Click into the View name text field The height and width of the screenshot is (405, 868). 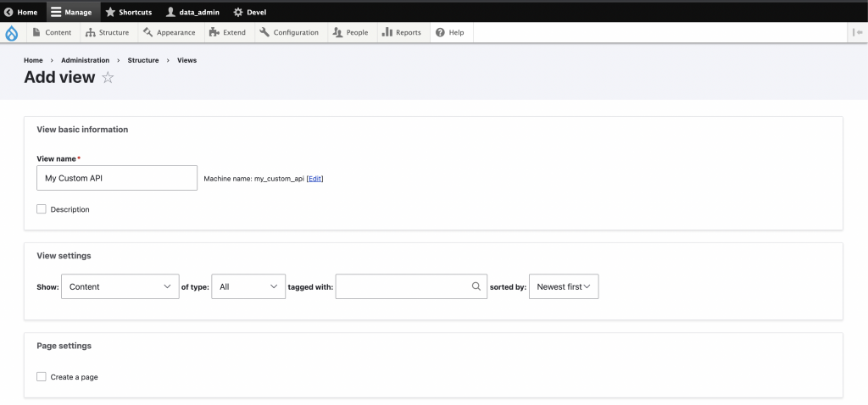[x=117, y=178]
